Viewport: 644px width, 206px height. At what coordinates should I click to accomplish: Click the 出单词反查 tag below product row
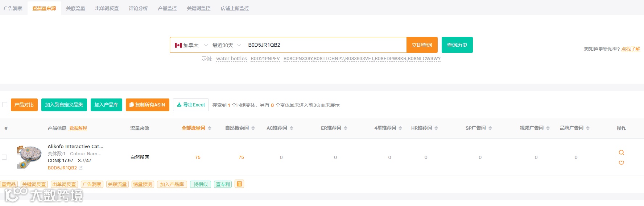click(64, 184)
